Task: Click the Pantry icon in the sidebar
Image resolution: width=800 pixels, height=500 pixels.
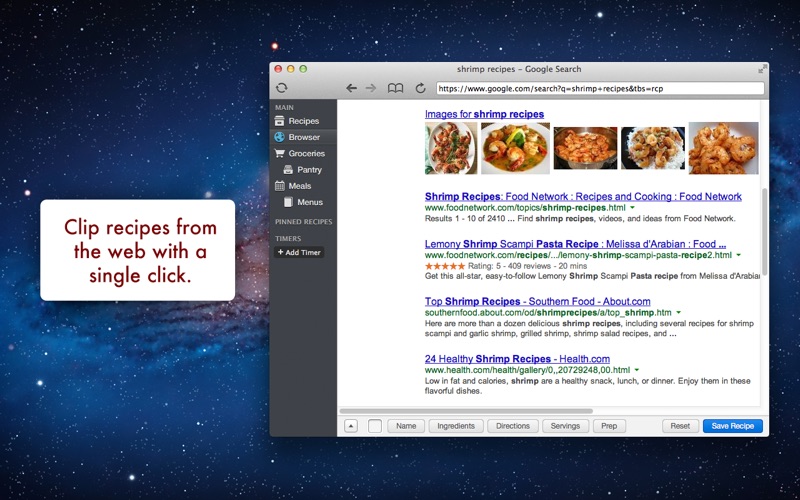Action: [288, 169]
